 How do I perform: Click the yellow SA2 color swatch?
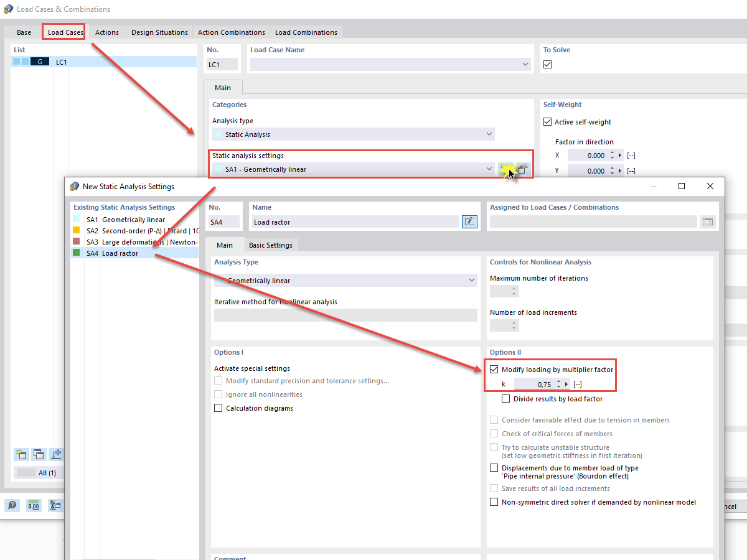(x=77, y=231)
